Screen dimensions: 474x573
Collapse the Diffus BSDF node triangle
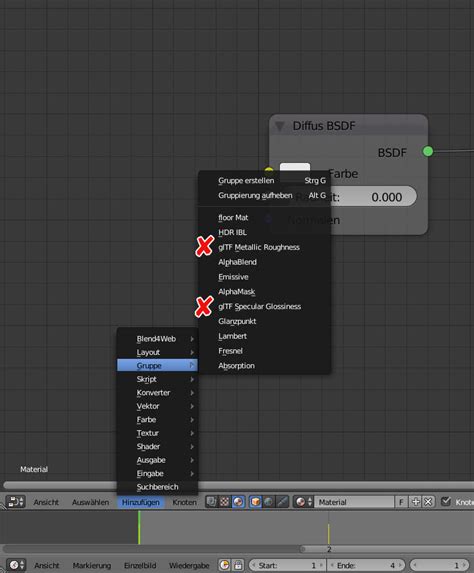280,126
